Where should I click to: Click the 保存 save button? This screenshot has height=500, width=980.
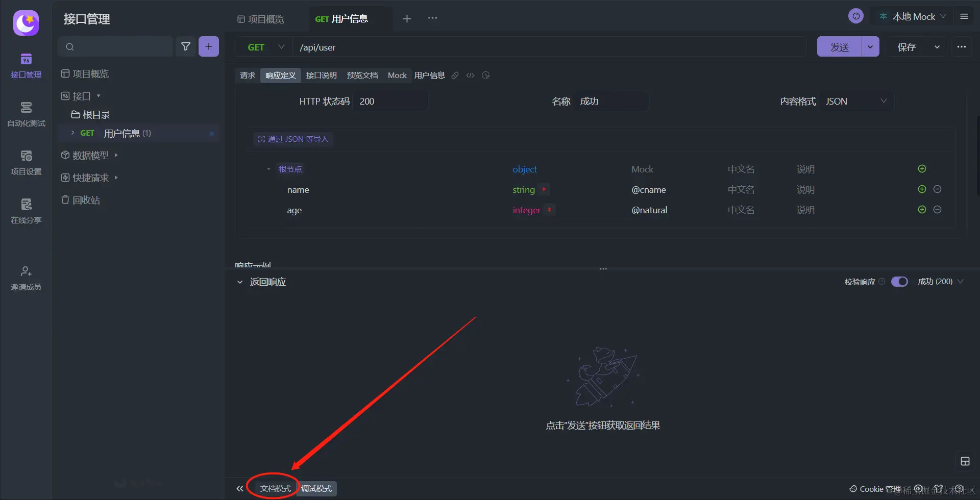click(x=907, y=47)
